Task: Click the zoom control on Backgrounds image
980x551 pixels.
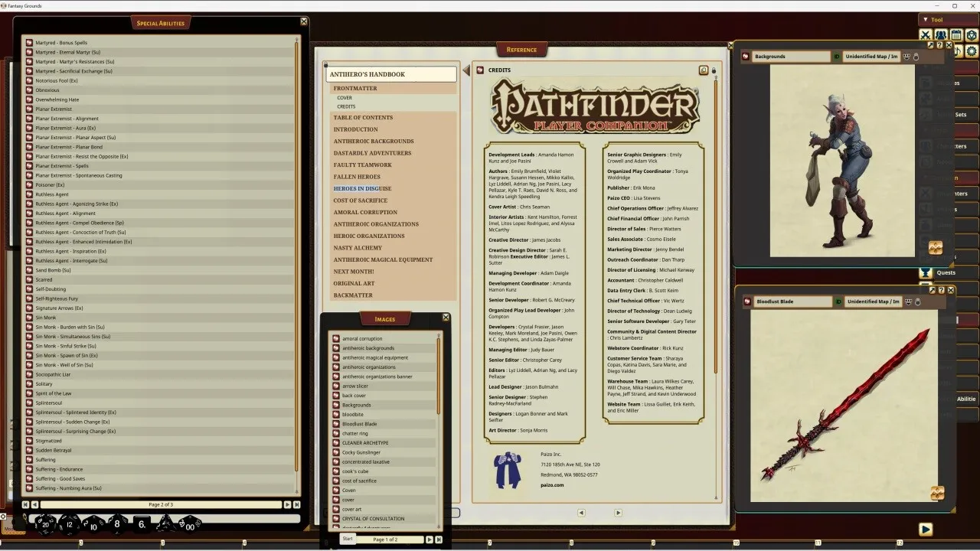Action: pyautogui.click(x=935, y=248)
